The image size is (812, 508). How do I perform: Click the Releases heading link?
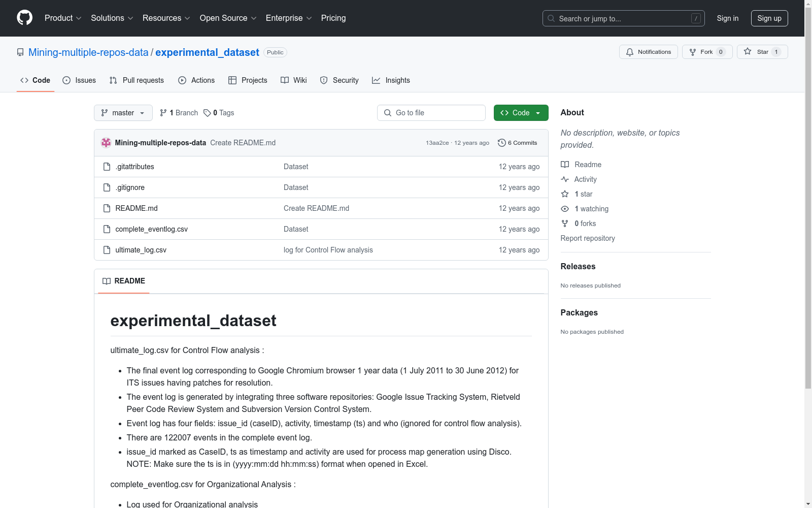[x=578, y=266]
